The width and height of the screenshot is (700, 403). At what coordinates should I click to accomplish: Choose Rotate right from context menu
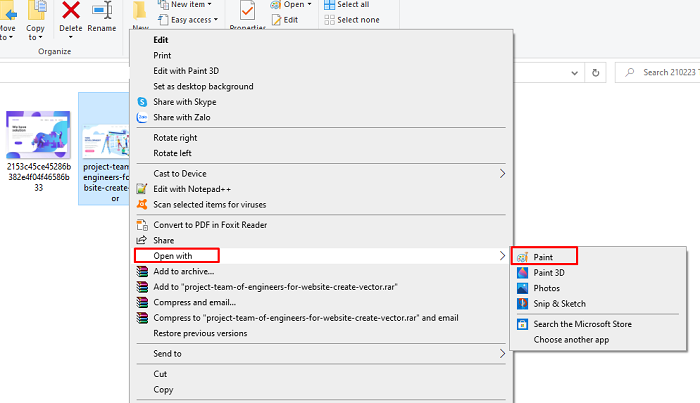click(175, 137)
